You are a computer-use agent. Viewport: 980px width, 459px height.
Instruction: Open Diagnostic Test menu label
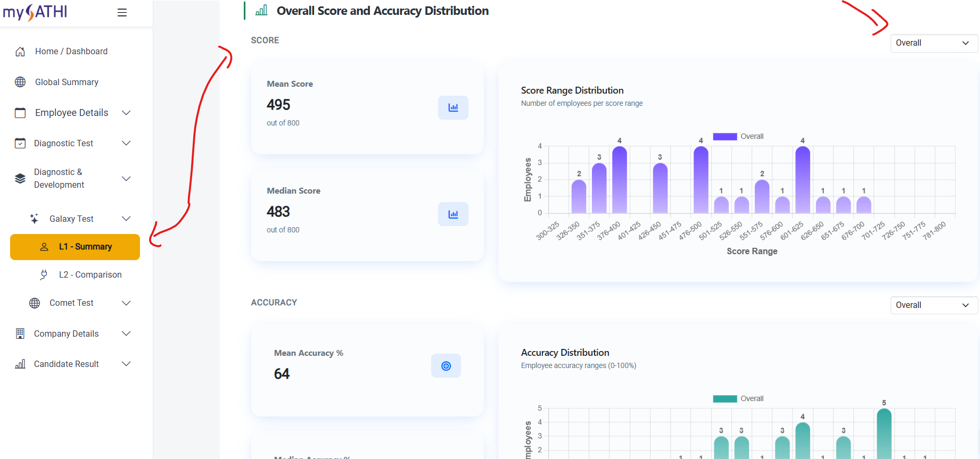[63, 143]
